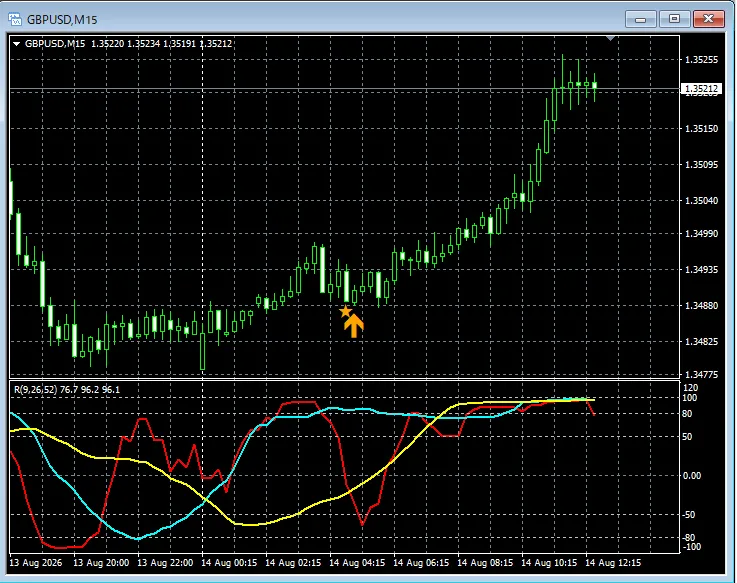The image size is (737, 583).
Task: Minimize the GBPUSD,M15 chart window
Action: coord(640,19)
